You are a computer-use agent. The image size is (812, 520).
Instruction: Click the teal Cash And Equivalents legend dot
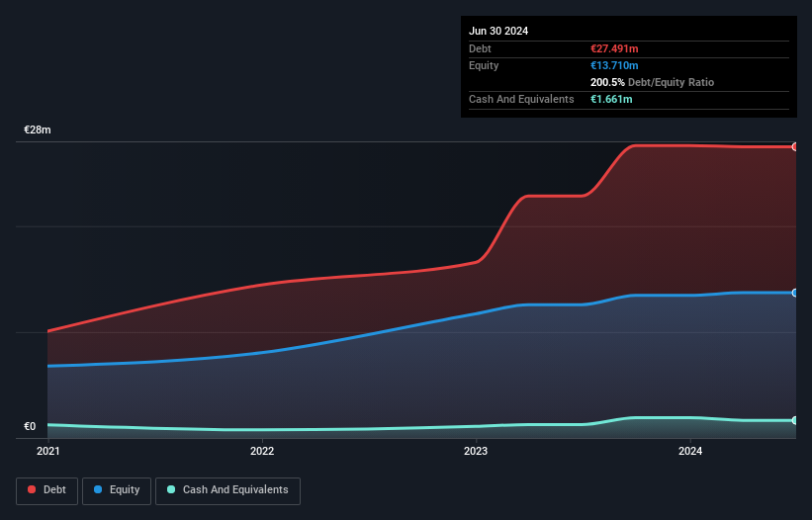pos(171,489)
